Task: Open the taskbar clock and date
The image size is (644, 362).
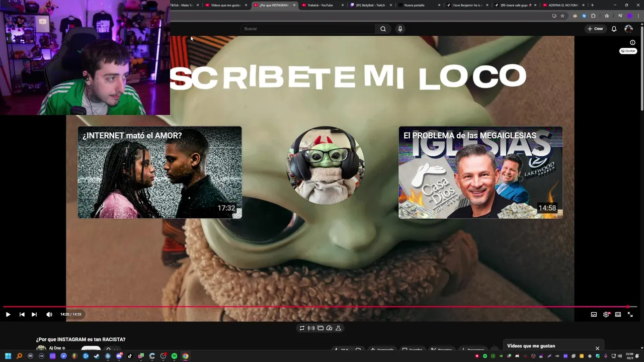Action: [x=630, y=356]
